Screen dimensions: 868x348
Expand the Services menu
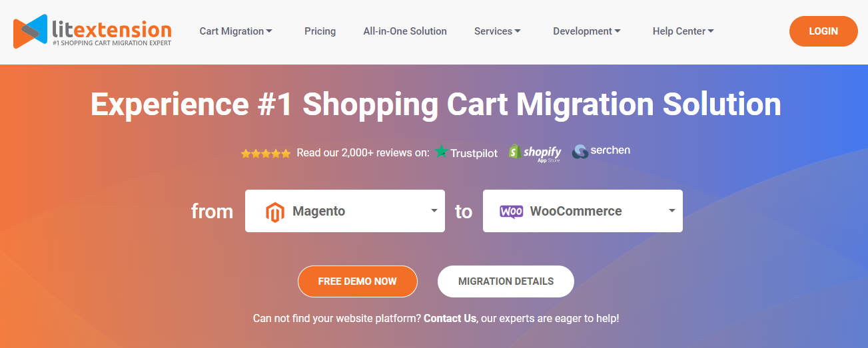pos(498,31)
